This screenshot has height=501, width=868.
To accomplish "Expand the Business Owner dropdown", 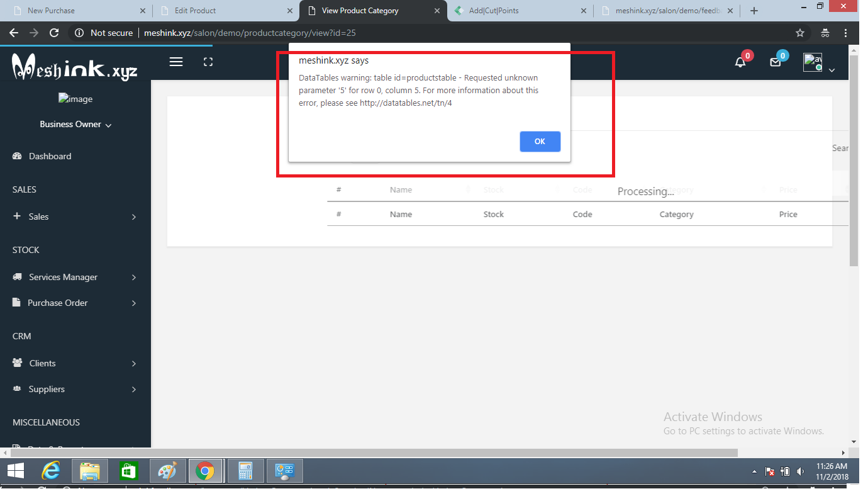I will (x=75, y=124).
